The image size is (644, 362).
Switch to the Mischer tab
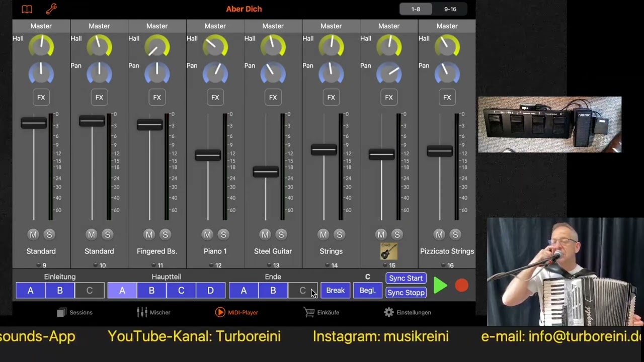[x=154, y=312]
